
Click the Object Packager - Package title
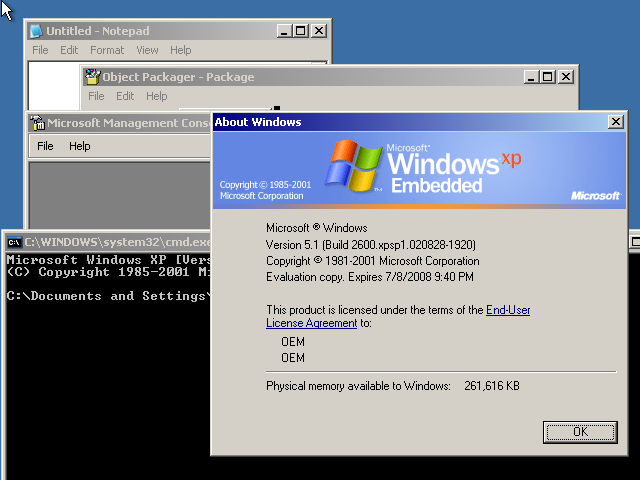[x=178, y=77]
